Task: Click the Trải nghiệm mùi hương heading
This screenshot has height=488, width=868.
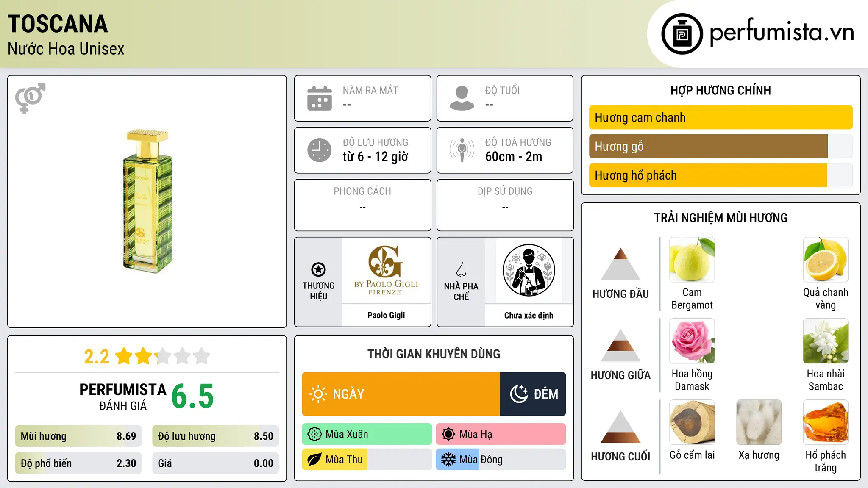Action: click(721, 218)
